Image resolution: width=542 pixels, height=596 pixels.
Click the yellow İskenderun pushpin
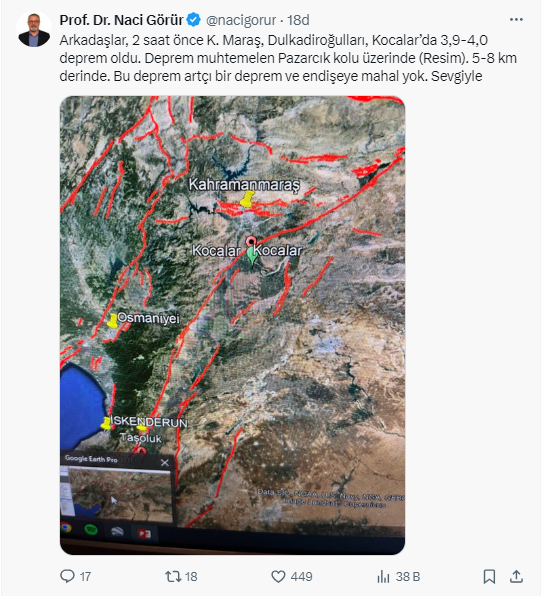coord(106,423)
